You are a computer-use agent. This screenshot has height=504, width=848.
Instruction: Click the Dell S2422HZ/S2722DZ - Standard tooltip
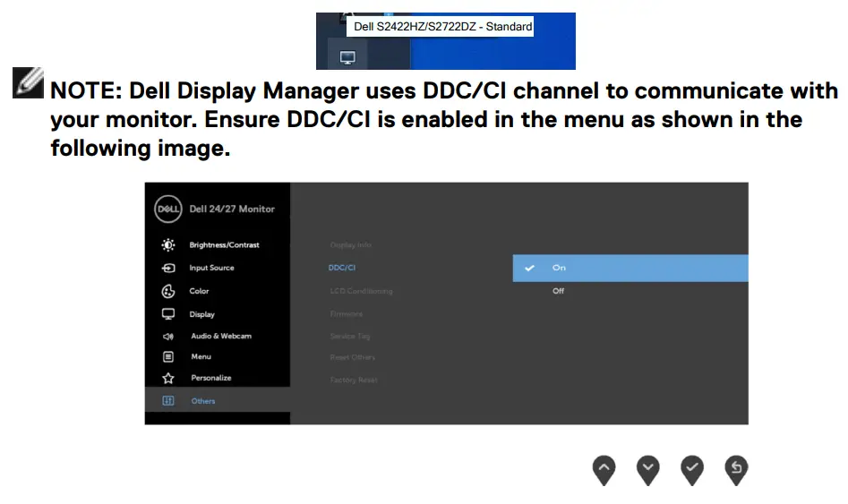(441, 27)
